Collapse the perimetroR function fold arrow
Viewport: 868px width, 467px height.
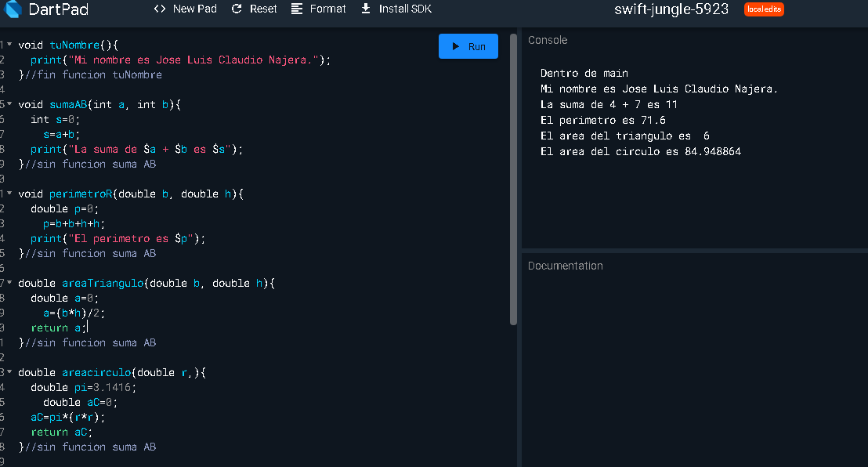(x=9, y=193)
